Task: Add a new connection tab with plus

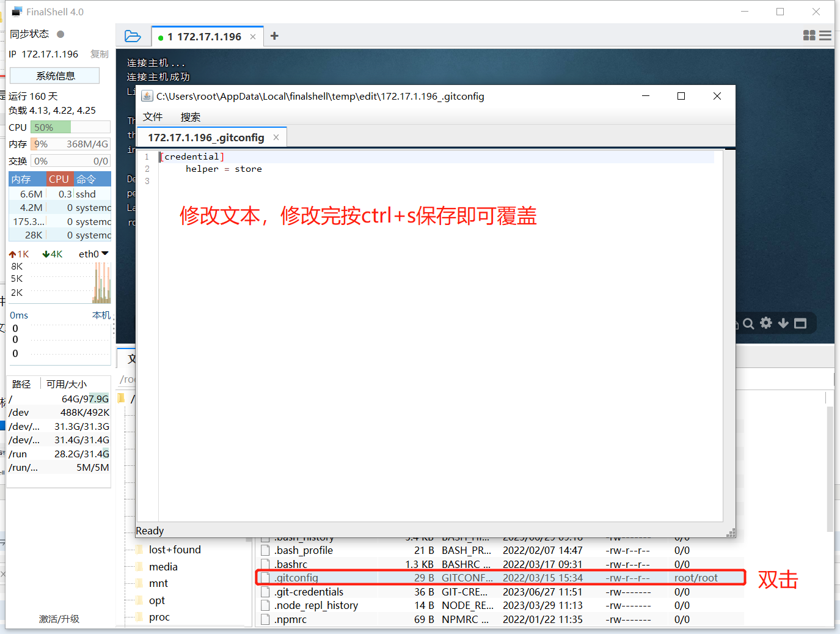Action: point(274,36)
